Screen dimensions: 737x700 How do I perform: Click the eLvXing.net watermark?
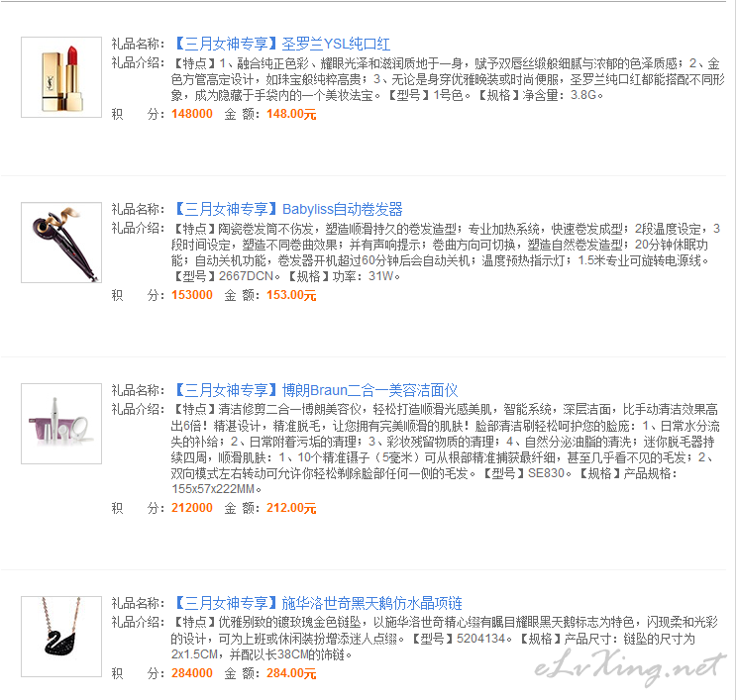tap(630, 667)
